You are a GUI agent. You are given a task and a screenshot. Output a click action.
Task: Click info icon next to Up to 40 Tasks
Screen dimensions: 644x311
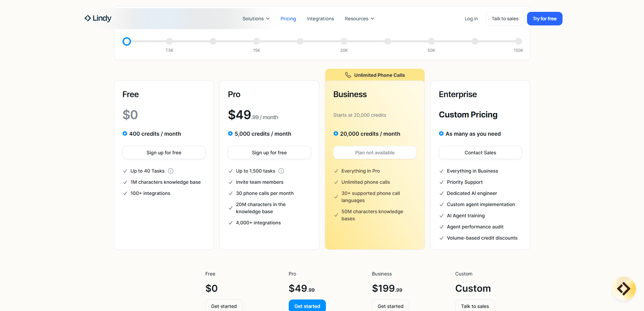pos(171,171)
